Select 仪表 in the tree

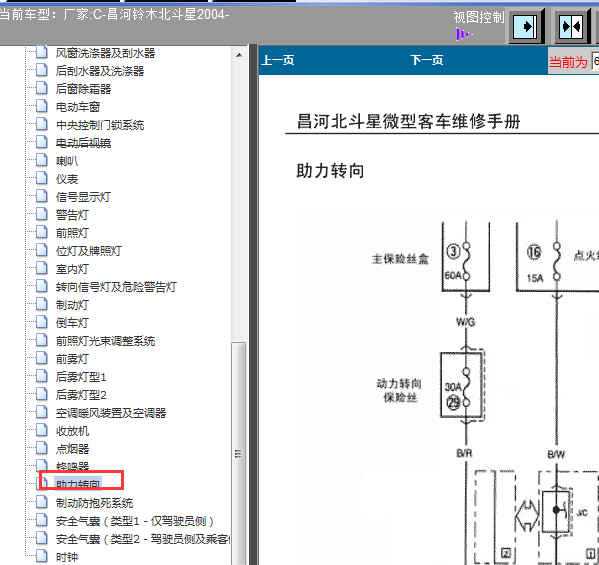point(67,179)
